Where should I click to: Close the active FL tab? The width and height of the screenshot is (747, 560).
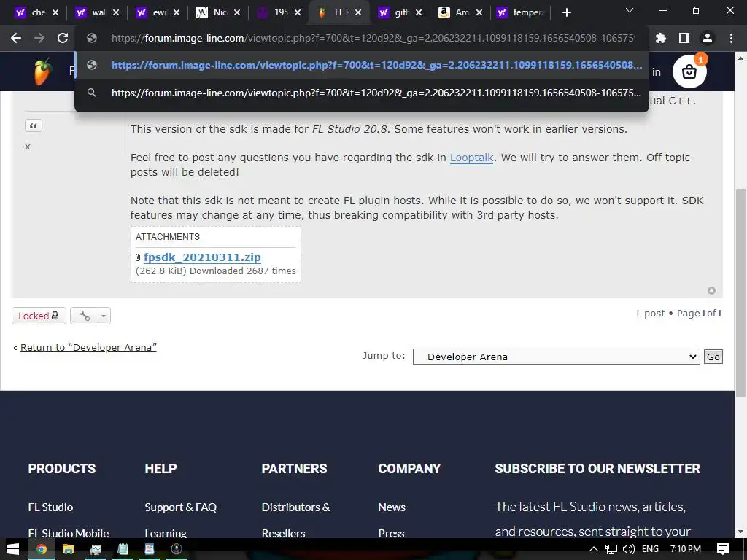[358, 12]
